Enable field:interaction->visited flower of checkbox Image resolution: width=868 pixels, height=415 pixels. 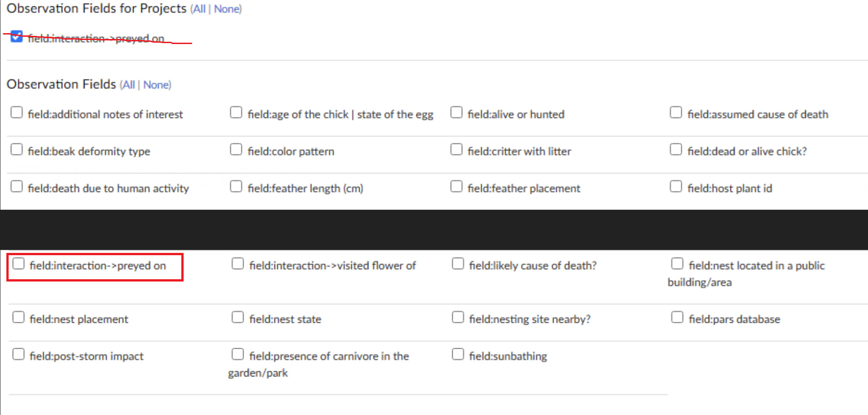tap(238, 264)
